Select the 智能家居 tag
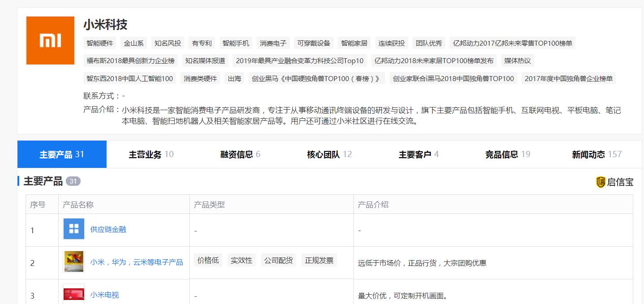The width and height of the screenshot is (644, 304). tap(354, 43)
